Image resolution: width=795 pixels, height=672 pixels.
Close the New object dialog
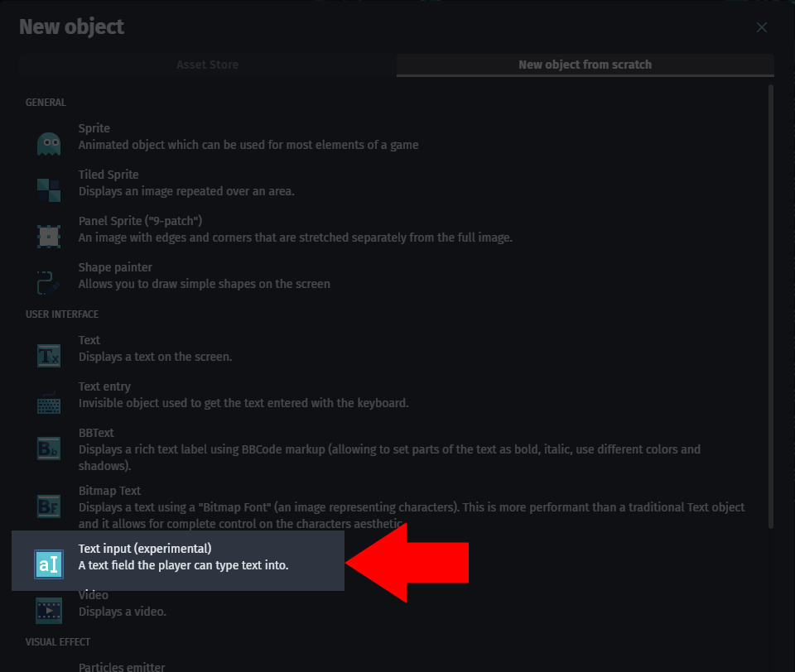pos(761,26)
